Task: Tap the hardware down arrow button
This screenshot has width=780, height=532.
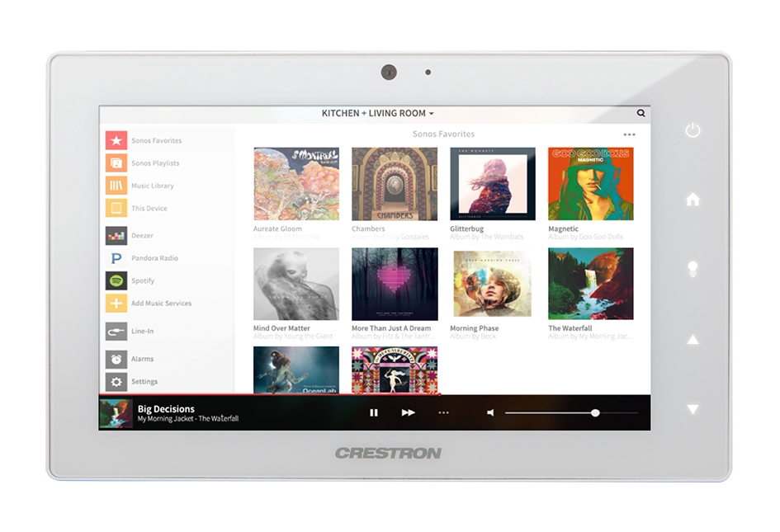Action: point(693,409)
